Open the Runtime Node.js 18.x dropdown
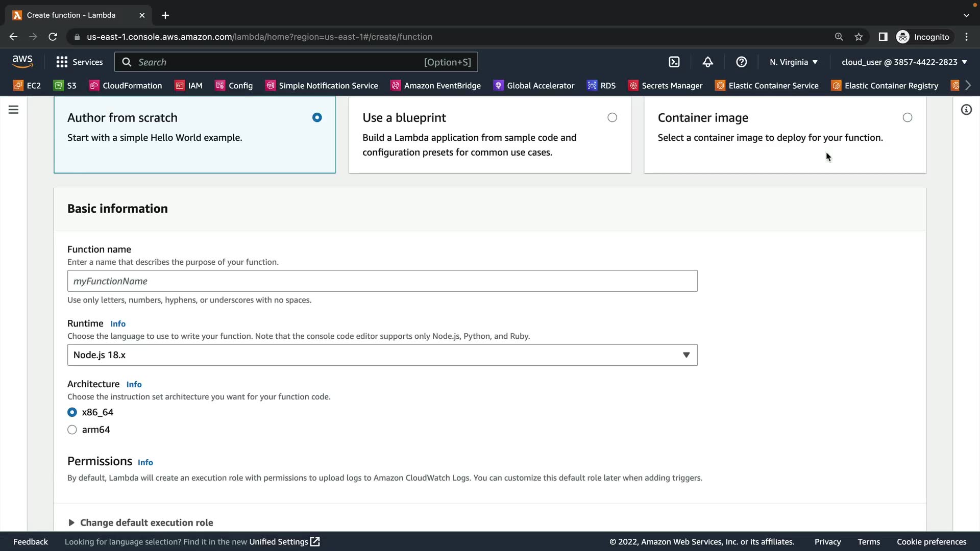 pos(382,355)
